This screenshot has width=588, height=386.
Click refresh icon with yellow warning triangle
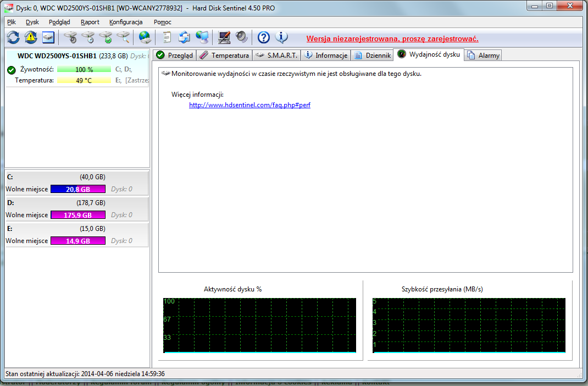(x=31, y=37)
